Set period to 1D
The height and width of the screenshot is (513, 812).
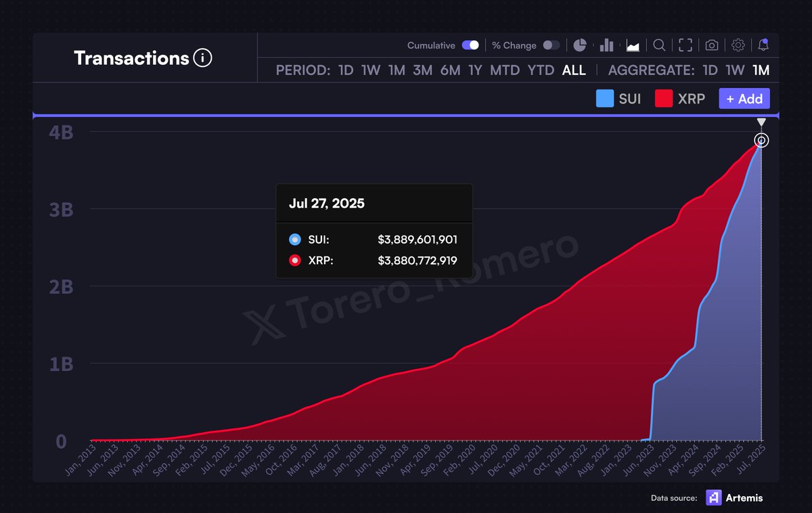point(346,70)
